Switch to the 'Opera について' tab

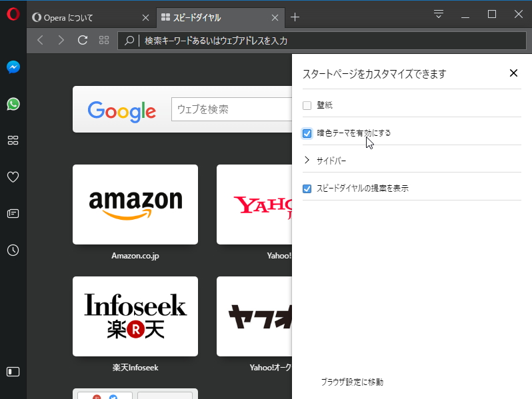91,17
